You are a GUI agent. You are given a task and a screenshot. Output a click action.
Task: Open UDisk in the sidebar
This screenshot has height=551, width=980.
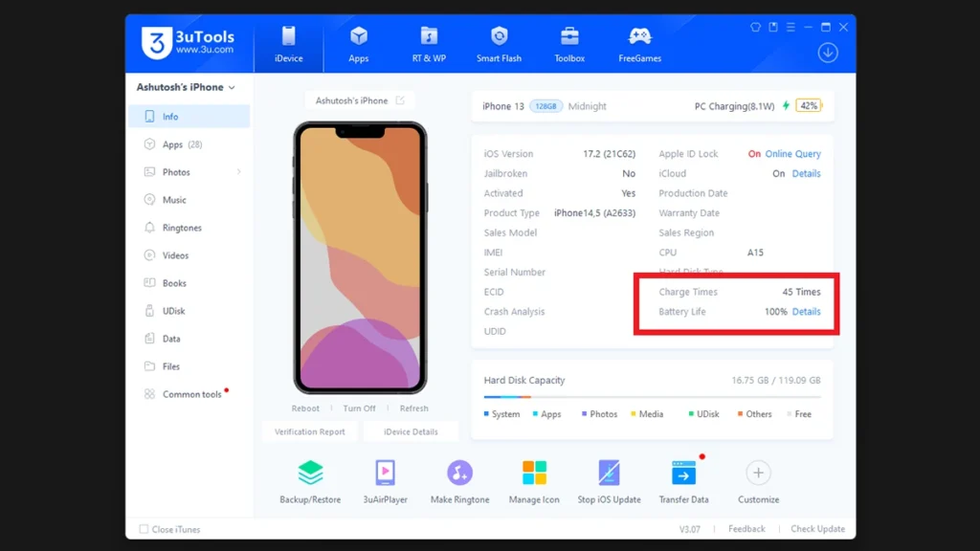click(x=189, y=311)
